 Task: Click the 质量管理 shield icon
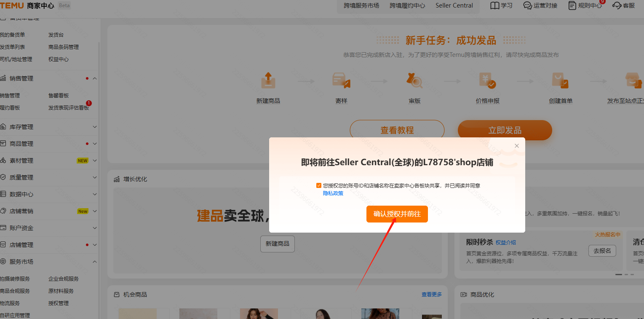point(3,177)
